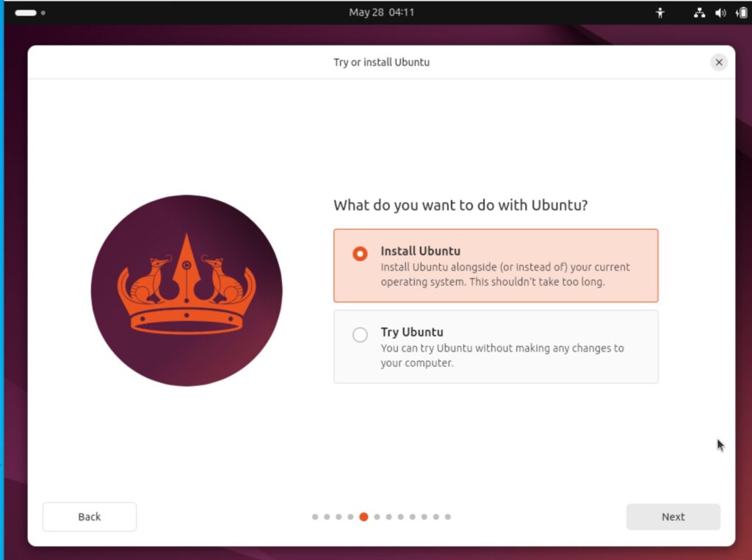Viewport: 752px width, 560px height.
Task: Click the highlighted orange progress dot
Action: [x=364, y=517]
